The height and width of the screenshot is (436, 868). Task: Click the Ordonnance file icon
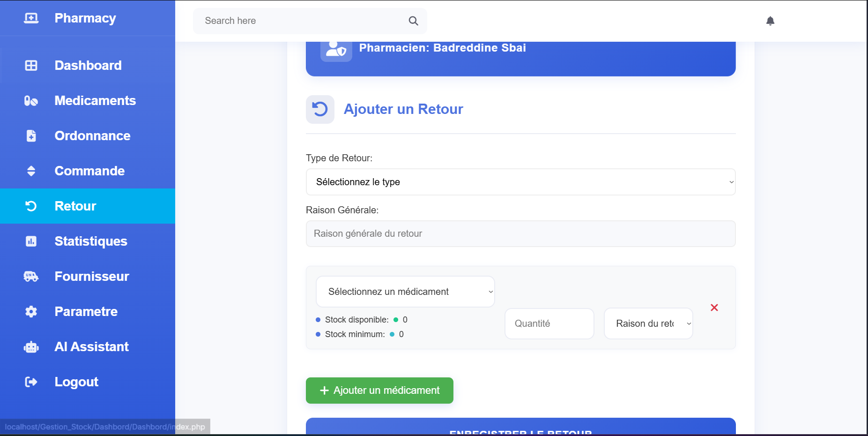(x=31, y=136)
